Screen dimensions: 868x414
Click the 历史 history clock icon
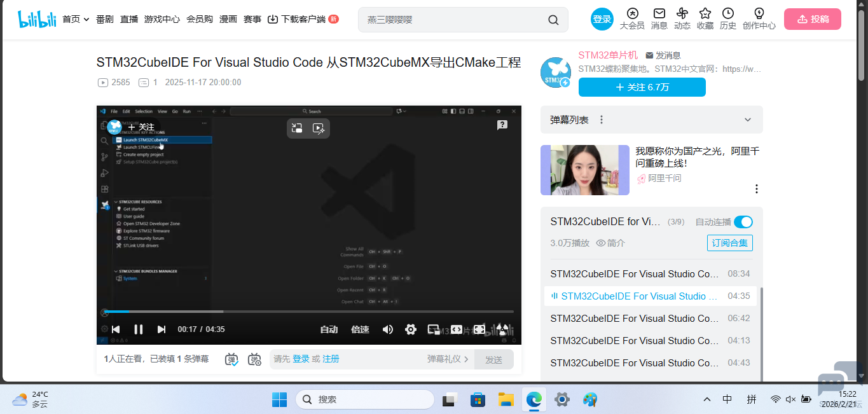(727, 14)
